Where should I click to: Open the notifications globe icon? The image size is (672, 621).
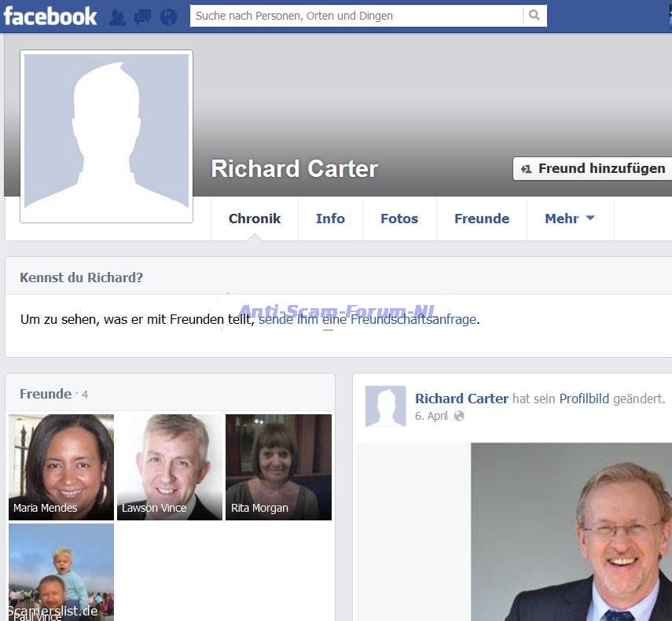pos(168,17)
